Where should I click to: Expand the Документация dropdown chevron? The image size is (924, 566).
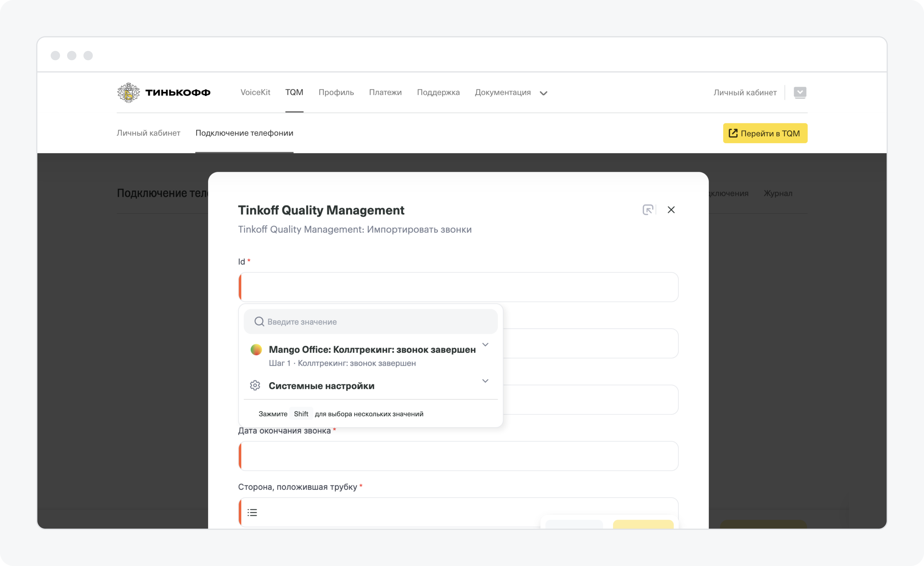[543, 93]
